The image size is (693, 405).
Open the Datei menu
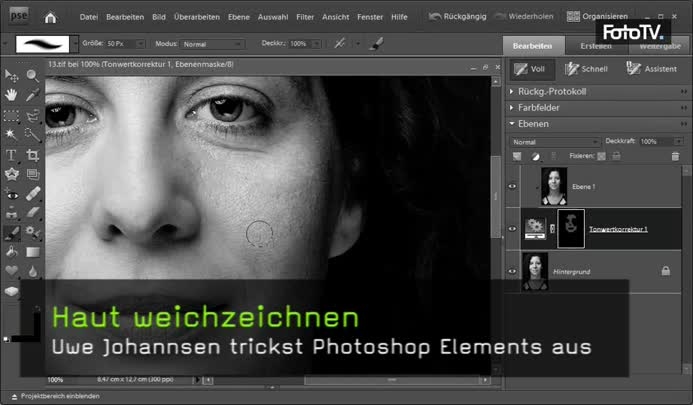[x=88, y=17]
